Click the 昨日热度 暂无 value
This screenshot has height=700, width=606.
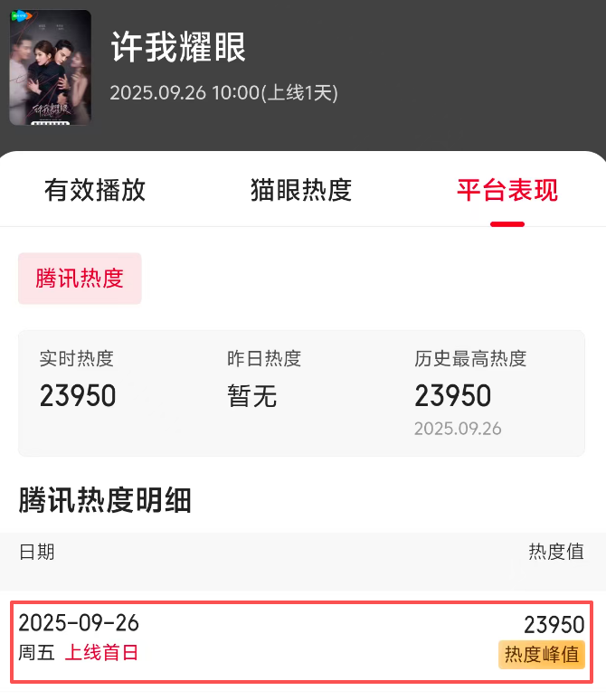(251, 395)
